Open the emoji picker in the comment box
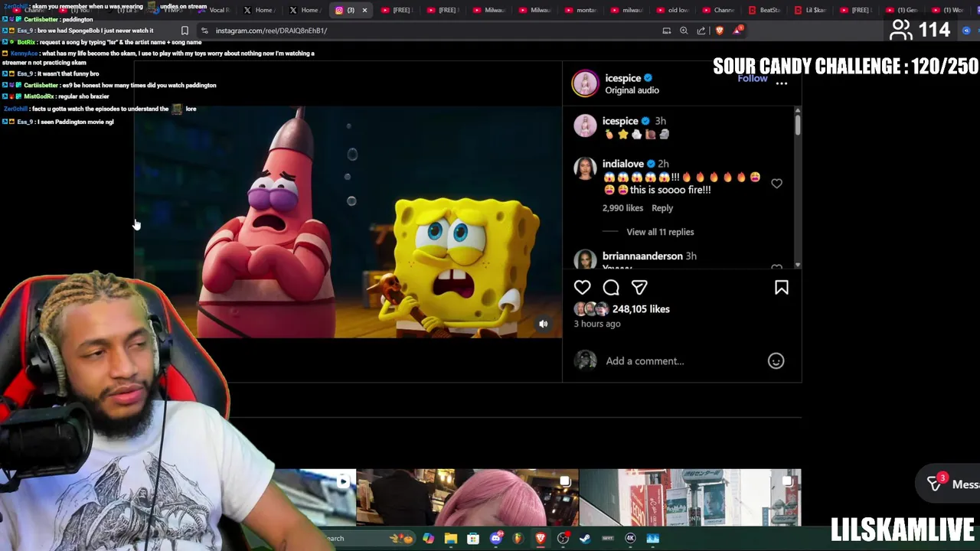 (776, 361)
